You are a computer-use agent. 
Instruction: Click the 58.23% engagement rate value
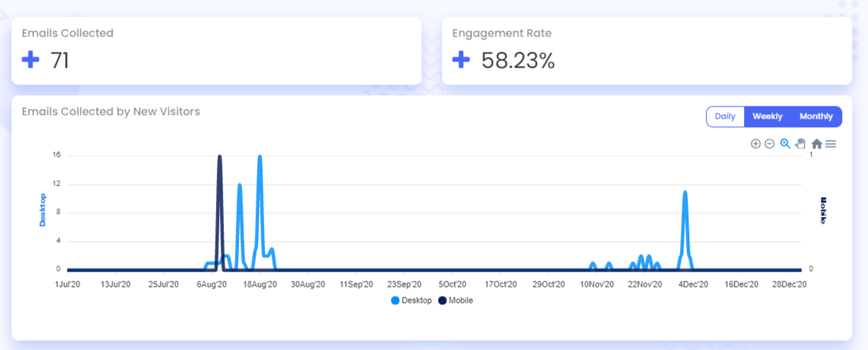click(518, 60)
